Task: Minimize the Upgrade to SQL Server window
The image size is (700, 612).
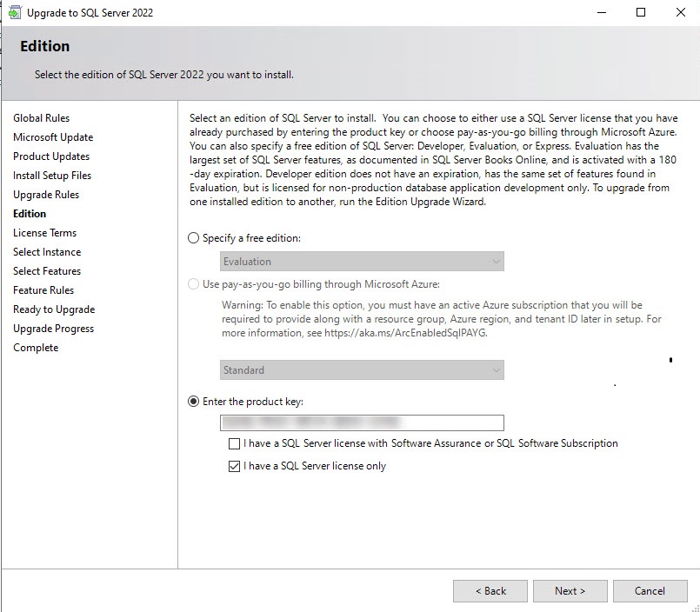Action: [601, 13]
